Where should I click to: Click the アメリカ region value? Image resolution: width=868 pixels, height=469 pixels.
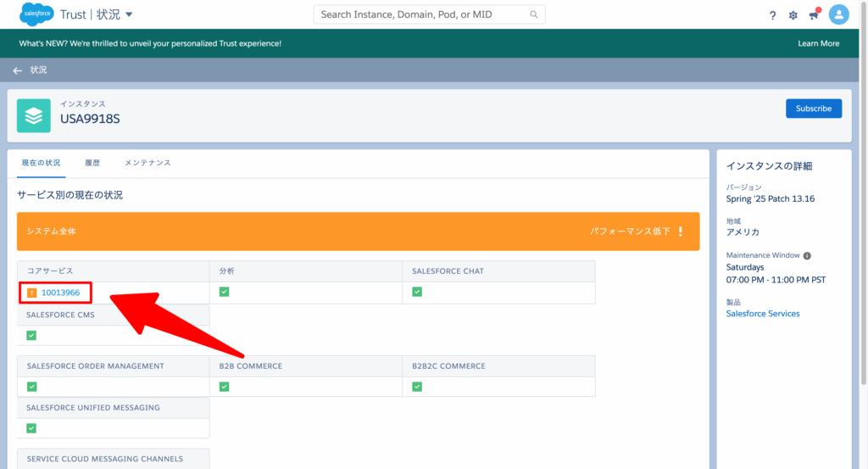(743, 232)
